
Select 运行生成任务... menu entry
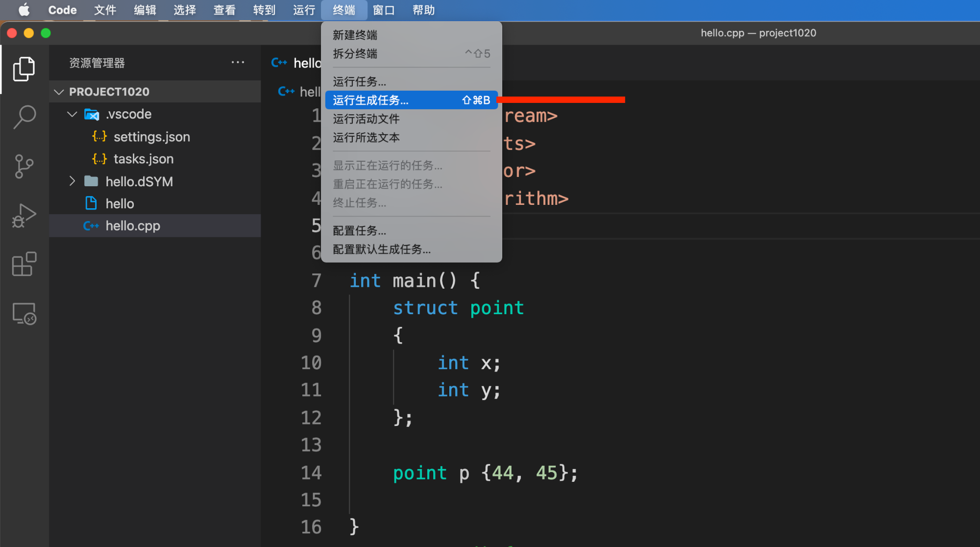coord(370,100)
